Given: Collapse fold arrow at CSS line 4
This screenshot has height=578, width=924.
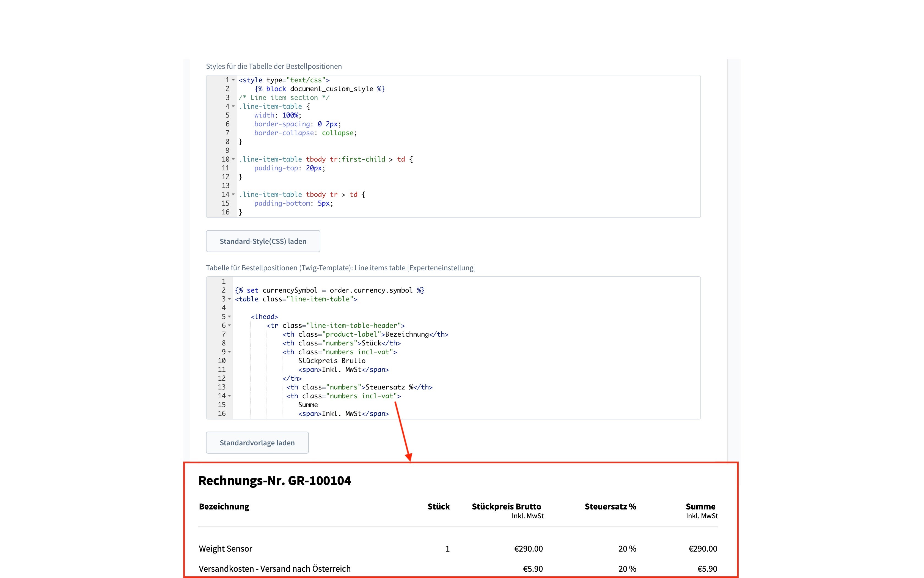Looking at the screenshot, I should pyautogui.click(x=233, y=106).
